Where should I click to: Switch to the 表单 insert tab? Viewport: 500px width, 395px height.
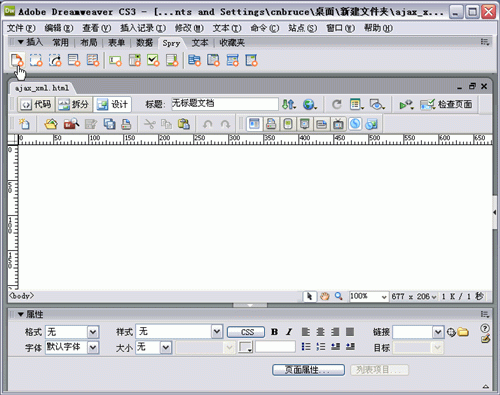(x=116, y=42)
